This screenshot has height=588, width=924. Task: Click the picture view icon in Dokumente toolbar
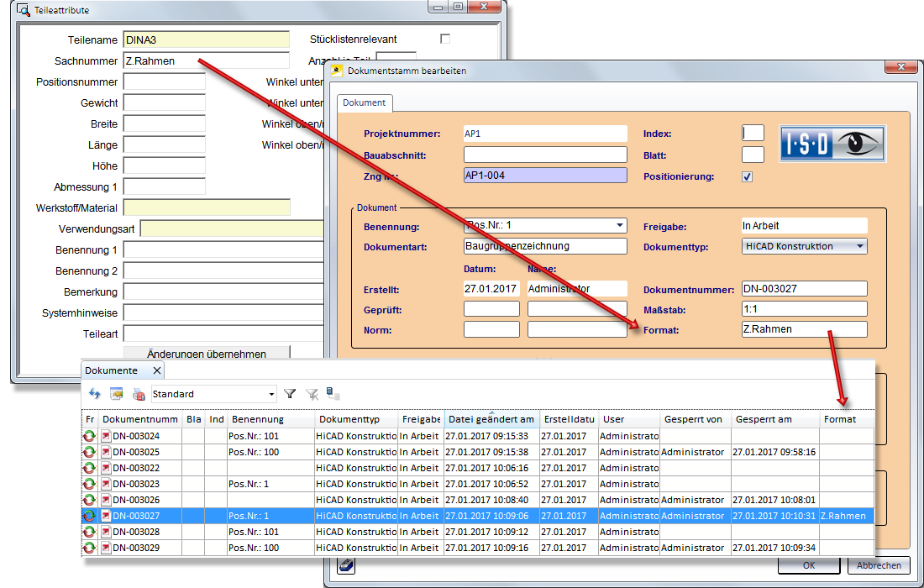click(117, 393)
